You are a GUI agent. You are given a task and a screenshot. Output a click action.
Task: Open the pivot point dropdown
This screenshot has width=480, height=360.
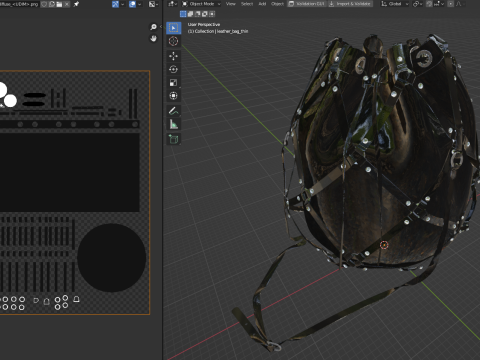[418, 4]
